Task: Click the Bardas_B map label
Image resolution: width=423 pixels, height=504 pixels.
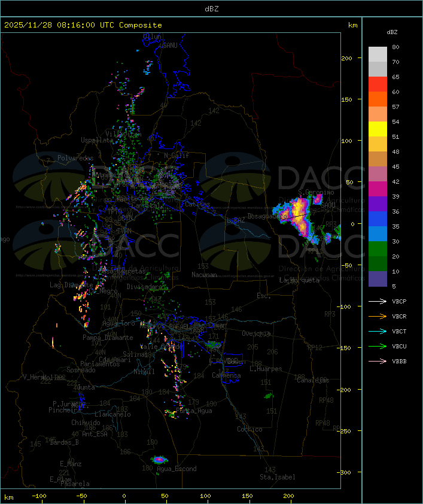Action: pos(64,442)
